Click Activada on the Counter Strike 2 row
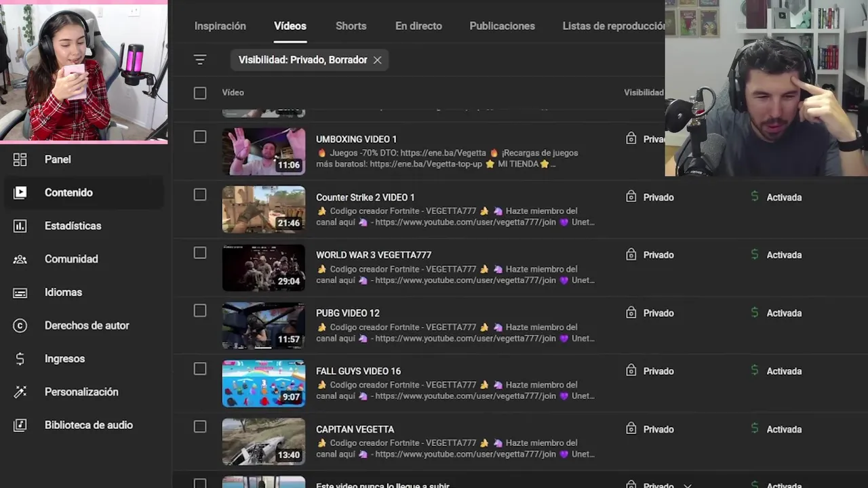The image size is (868, 488). coord(784,197)
